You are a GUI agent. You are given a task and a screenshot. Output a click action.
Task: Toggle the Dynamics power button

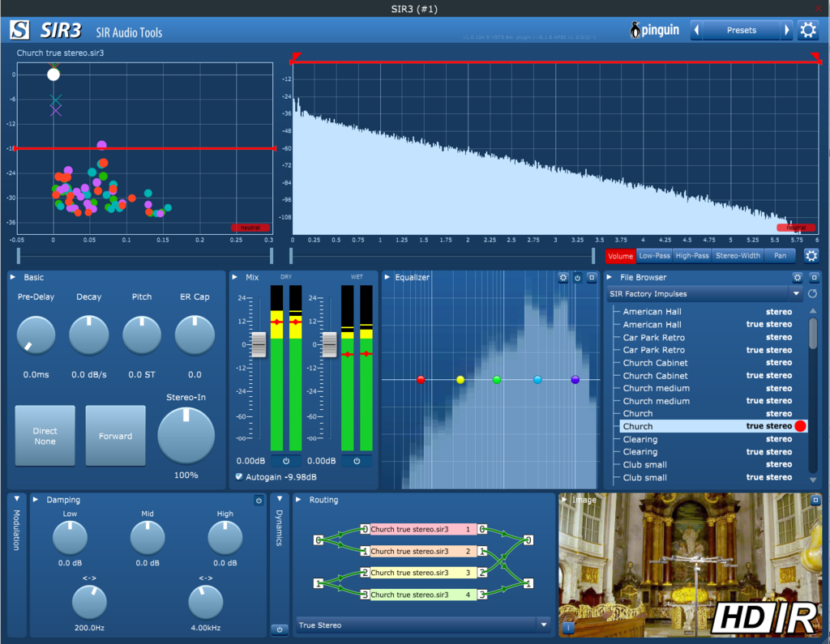tap(280, 629)
